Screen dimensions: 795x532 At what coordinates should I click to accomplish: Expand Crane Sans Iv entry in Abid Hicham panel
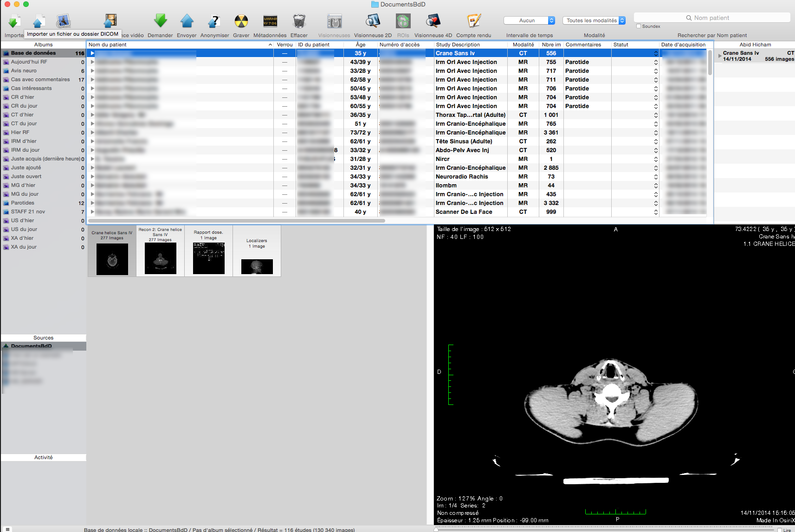[720, 56]
